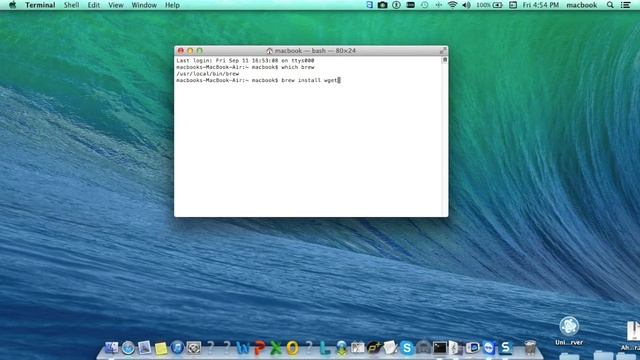The image size is (640, 360).
Task: Click the "Last login" line in Terminal
Action: [x=245, y=60]
